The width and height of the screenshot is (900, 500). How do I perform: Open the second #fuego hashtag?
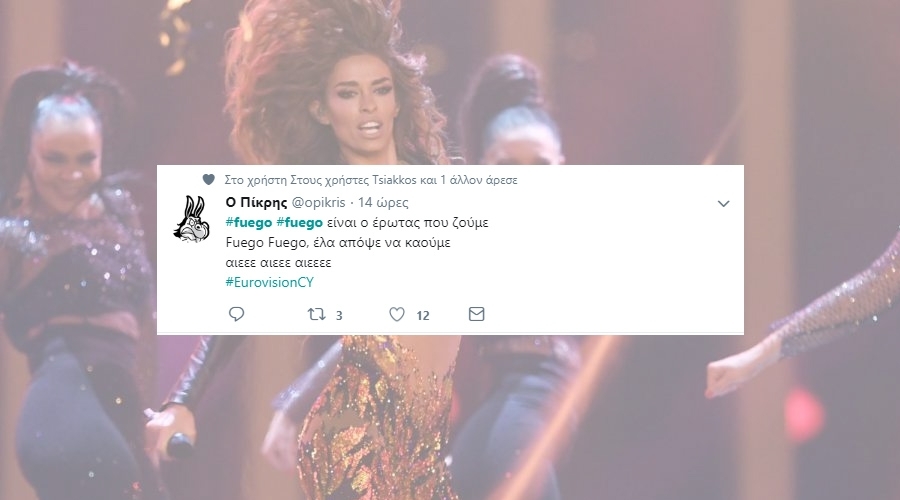tap(299, 222)
